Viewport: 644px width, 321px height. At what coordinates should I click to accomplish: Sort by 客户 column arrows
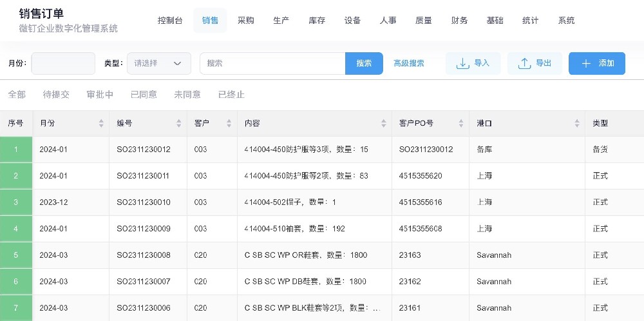(229, 123)
